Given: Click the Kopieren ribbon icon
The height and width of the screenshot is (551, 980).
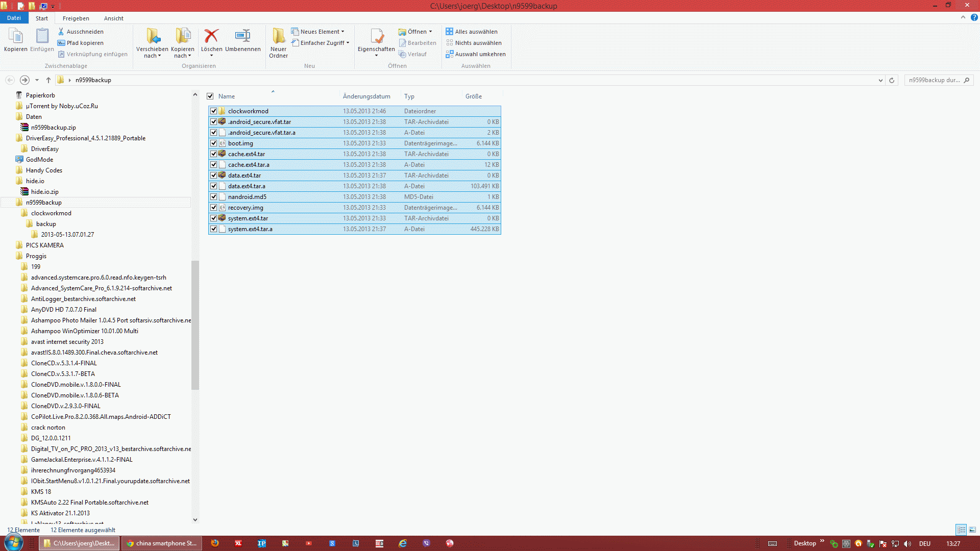Looking at the screenshot, I should pyautogui.click(x=16, y=37).
